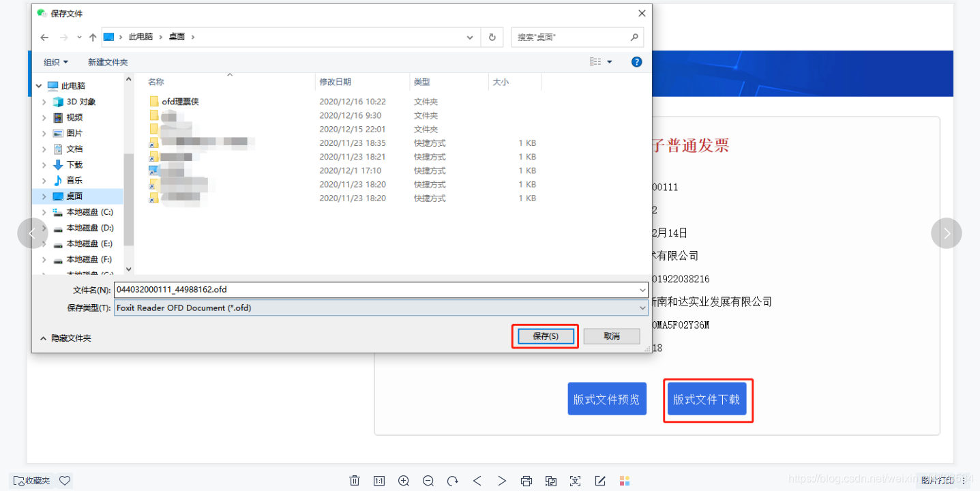
Task: Select 本地磁盘 (F:) in tree
Action: [x=89, y=259]
